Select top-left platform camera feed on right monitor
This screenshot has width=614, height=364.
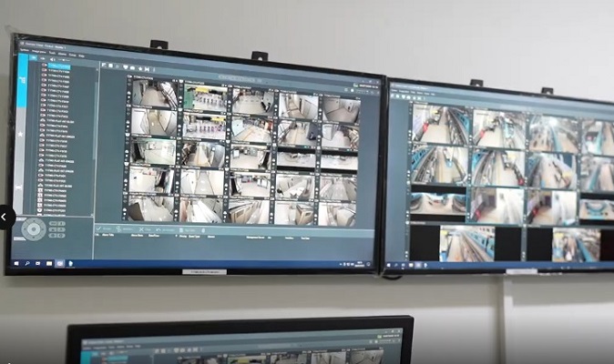pos(438,124)
